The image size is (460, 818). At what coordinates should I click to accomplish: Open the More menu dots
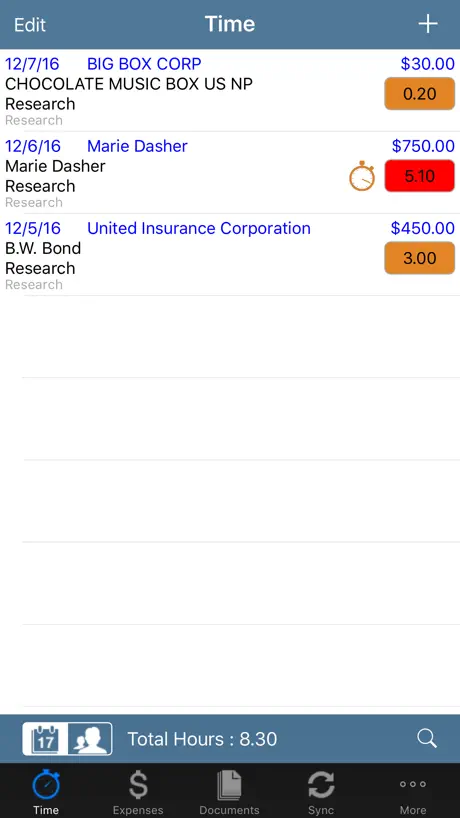(x=413, y=792)
